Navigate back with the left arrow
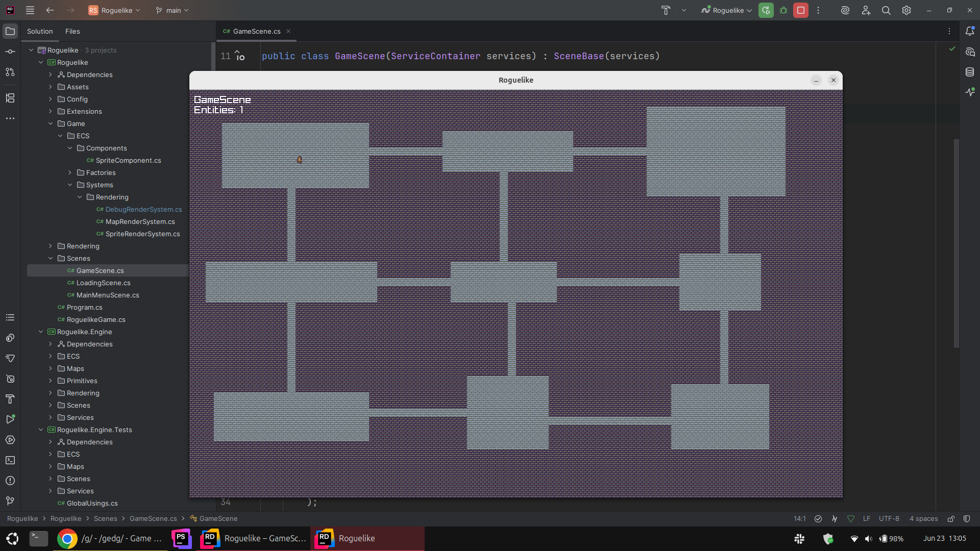This screenshot has width=980, height=551. [x=50, y=10]
